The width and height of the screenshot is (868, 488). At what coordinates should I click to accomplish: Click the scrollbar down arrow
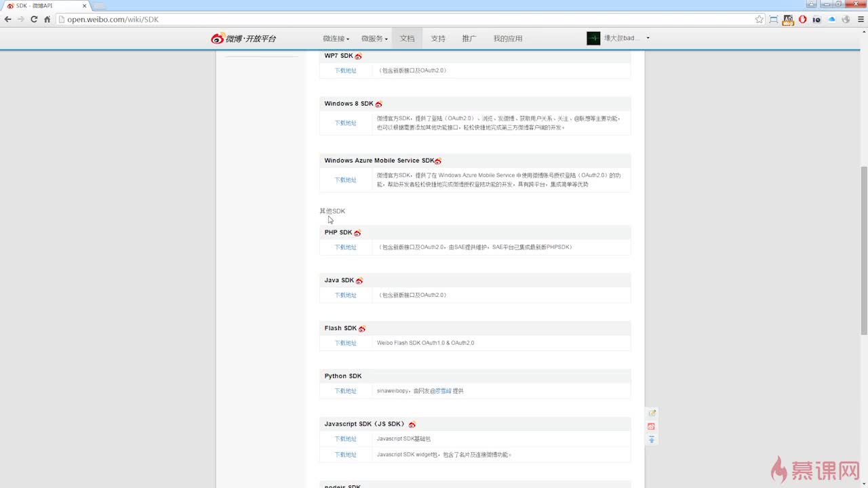click(864, 484)
